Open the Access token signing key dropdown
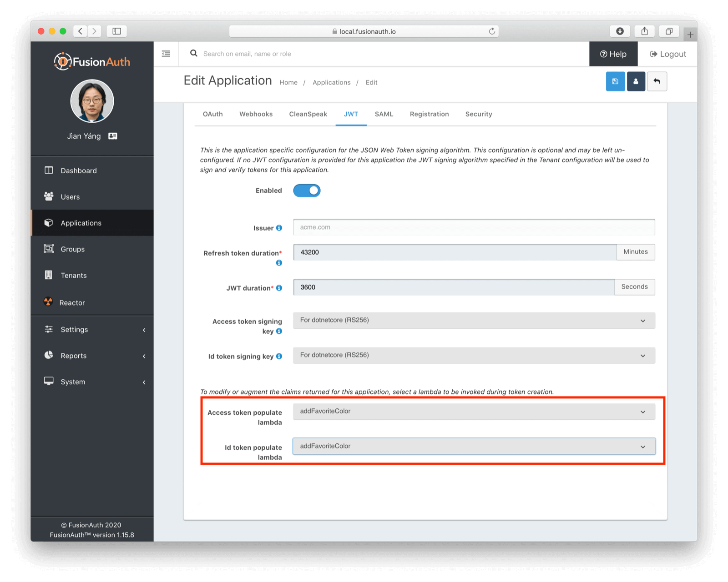 (x=474, y=320)
